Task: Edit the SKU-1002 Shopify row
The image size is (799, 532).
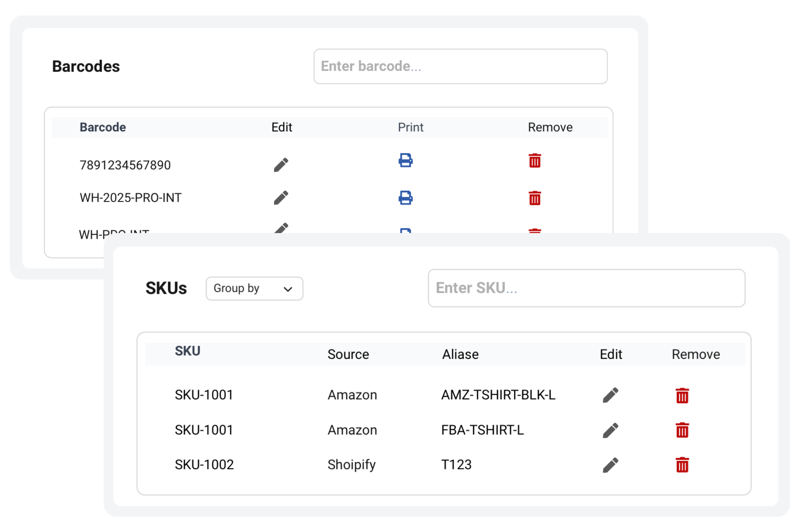Action: tap(610, 465)
